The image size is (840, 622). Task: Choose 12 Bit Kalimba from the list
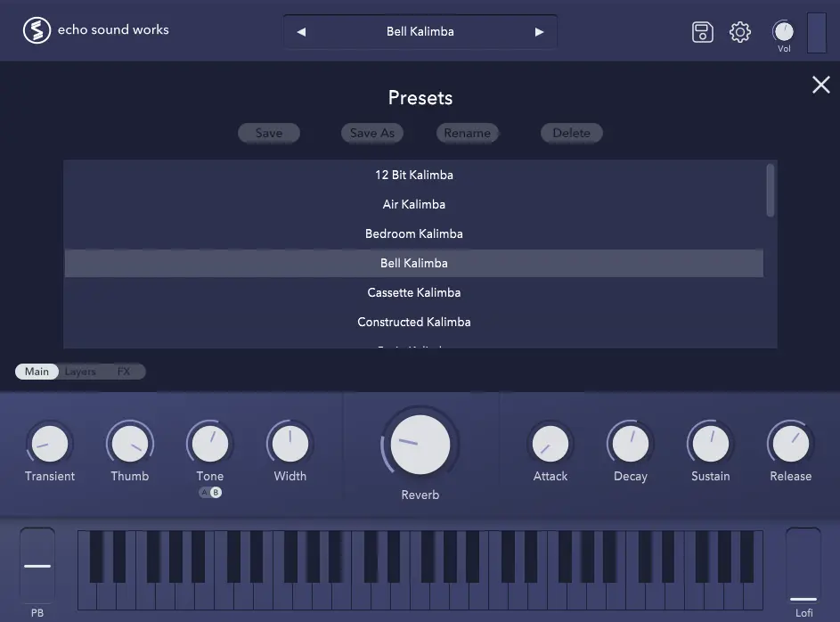click(414, 175)
